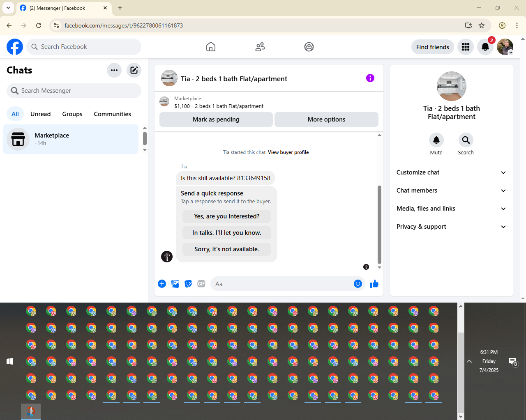Open the tab search dropdown in Chrome
Image resolution: width=526 pixels, height=420 pixels.
(x=8, y=8)
